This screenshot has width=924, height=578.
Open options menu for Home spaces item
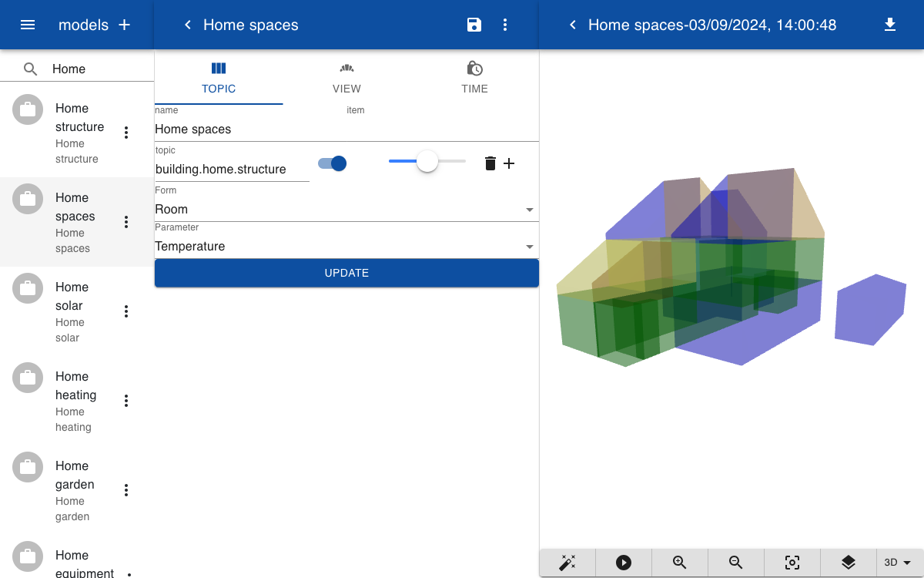click(x=126, y=222)
